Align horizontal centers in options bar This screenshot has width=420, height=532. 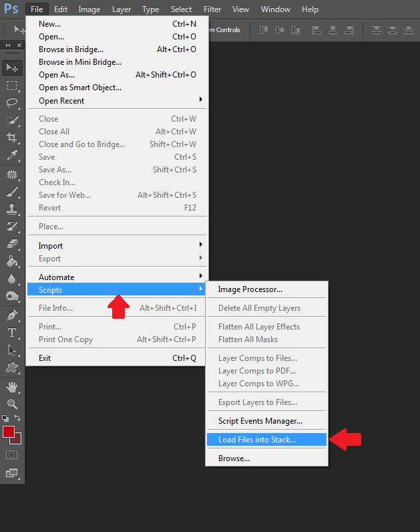[x=333, y=30]
